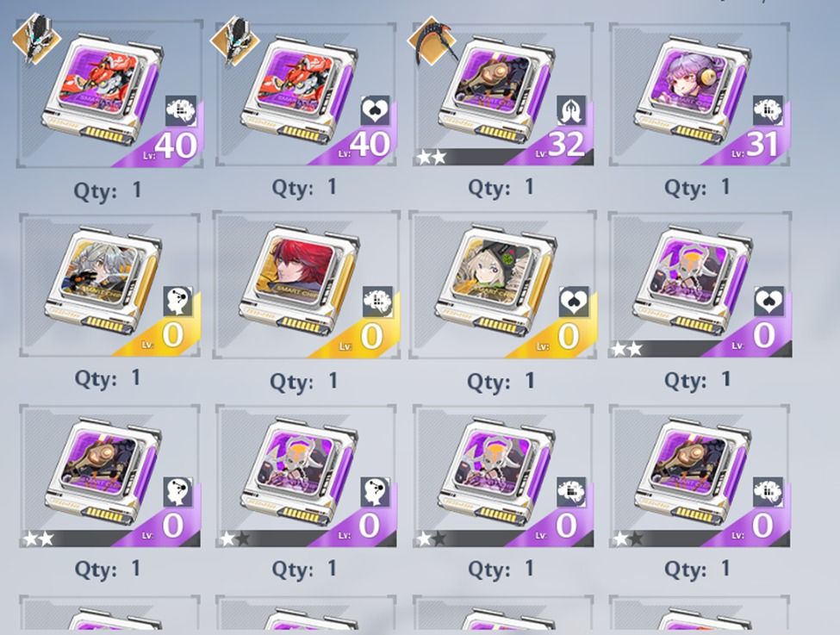840x635 pixels.
Task: Select the last third-row one-star chip
Action: point(700,476)
